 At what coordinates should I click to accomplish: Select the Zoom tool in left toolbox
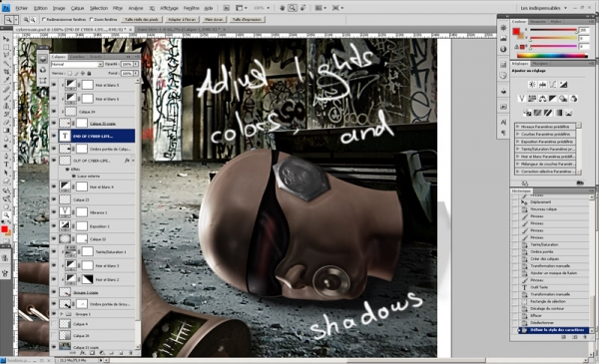point(6,215)
